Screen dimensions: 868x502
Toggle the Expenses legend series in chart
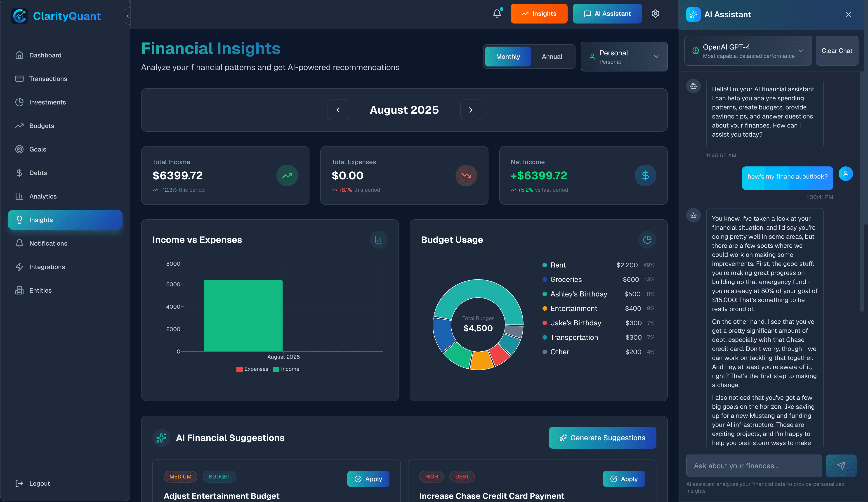[x=252, y=369]
